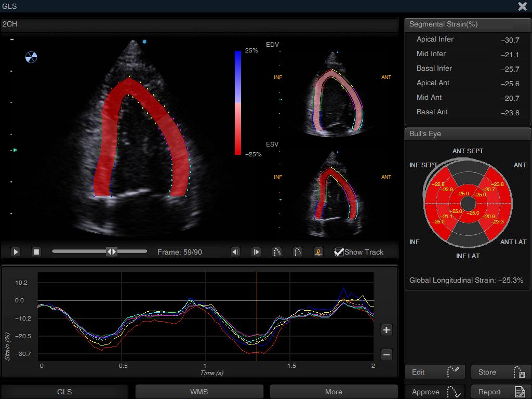
Task: Click the orange tracking curve icon
Action: coord(318,252)
